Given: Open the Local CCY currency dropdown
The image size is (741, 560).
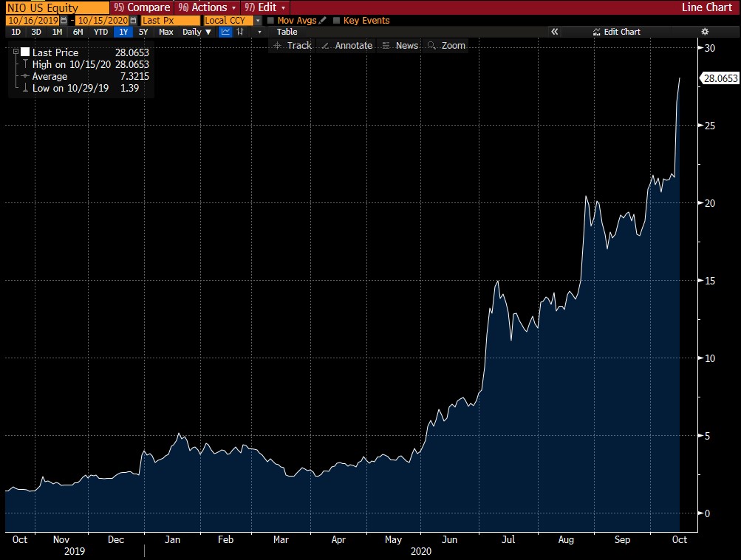Looking at the screenshot, I should (x=258, y=21).
